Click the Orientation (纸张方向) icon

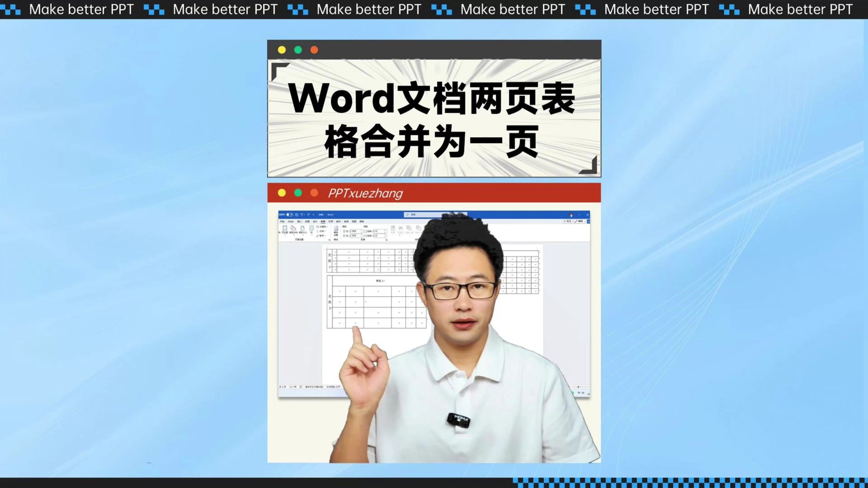(x=293, y=229)
